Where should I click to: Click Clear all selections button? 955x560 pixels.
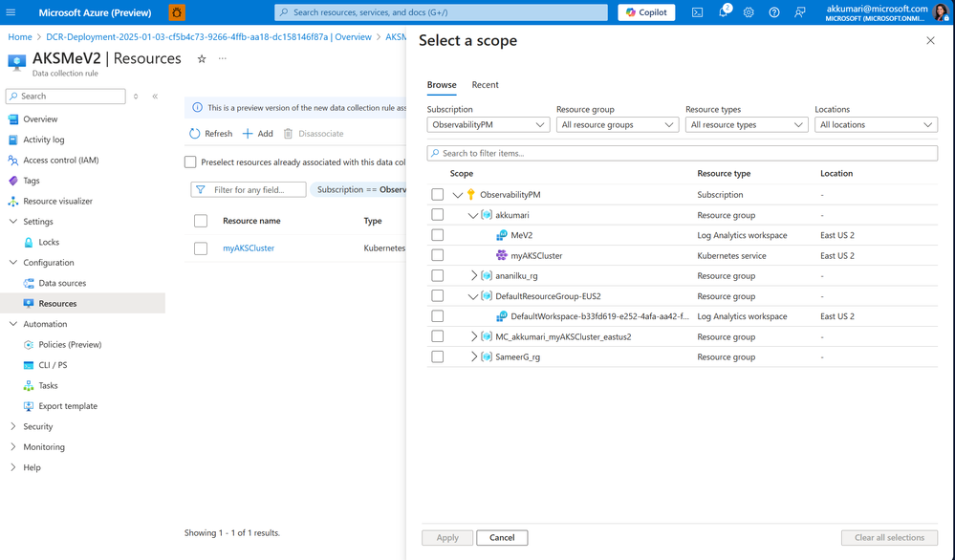point(889,537)
